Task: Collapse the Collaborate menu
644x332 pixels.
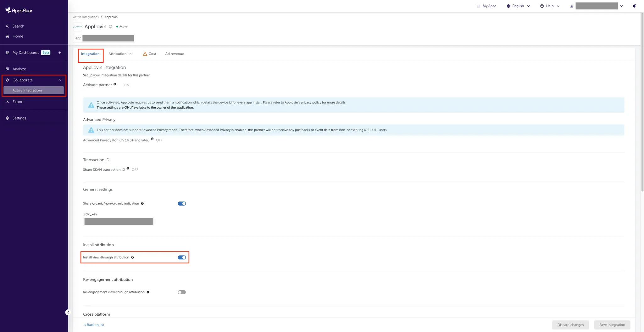Action: pyautogui.click(x=59, y=80)
